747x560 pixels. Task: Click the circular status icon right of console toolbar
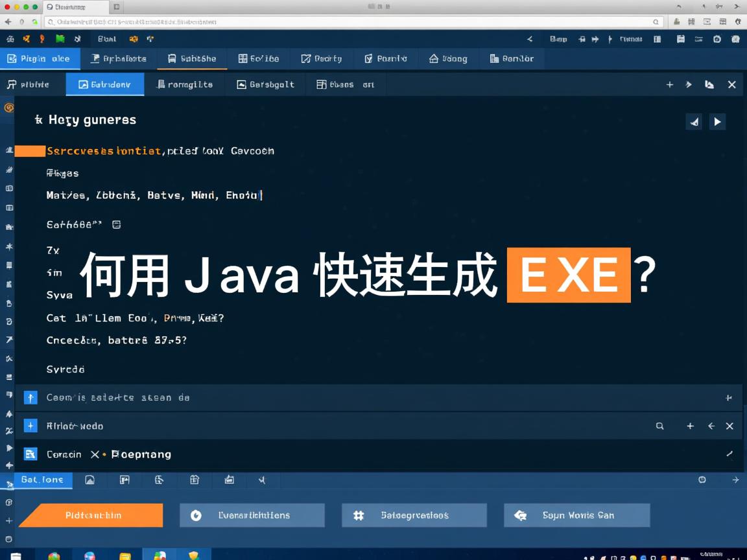click(702, 480)
